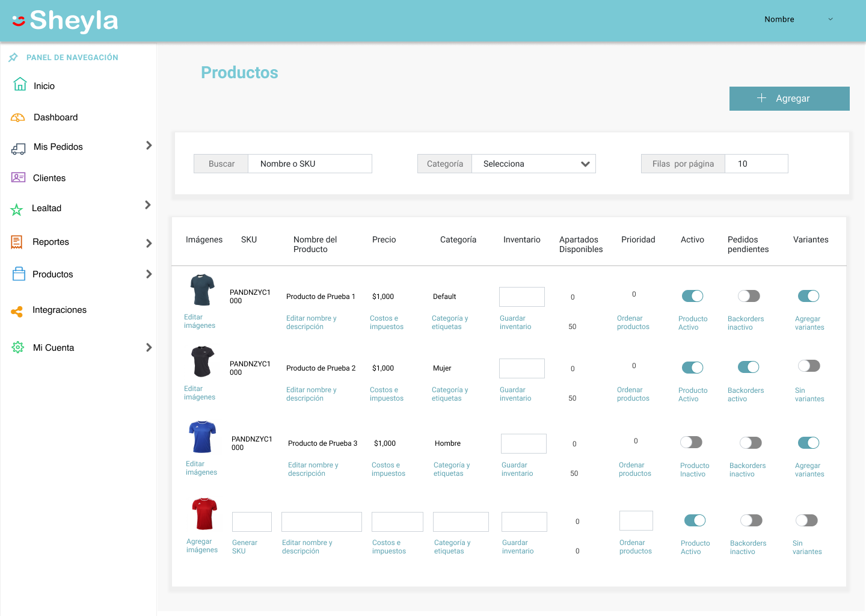Click the Dashboard gauge icon

18,117
